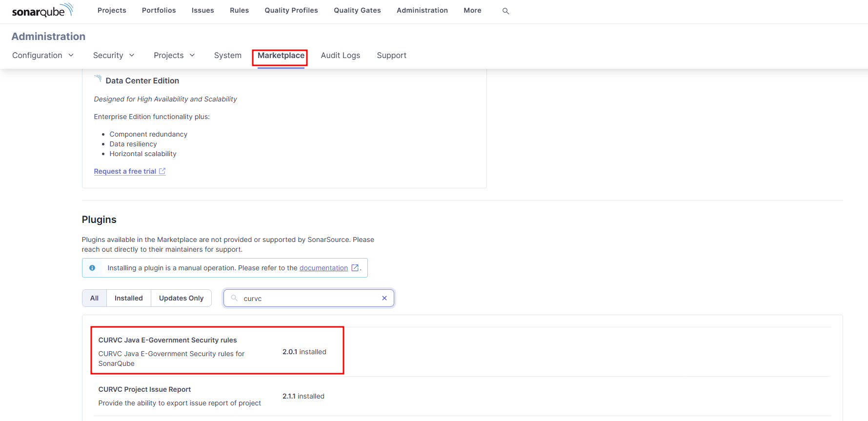
Task: Click the blue info icon in the install notice
Action: pyautogui.click(x=92, y=268)
